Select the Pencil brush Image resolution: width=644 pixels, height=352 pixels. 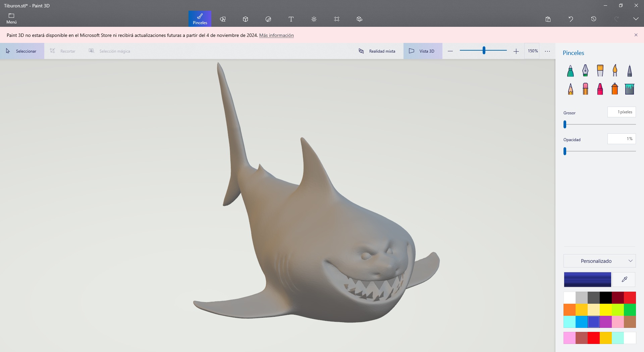[571, 89]
